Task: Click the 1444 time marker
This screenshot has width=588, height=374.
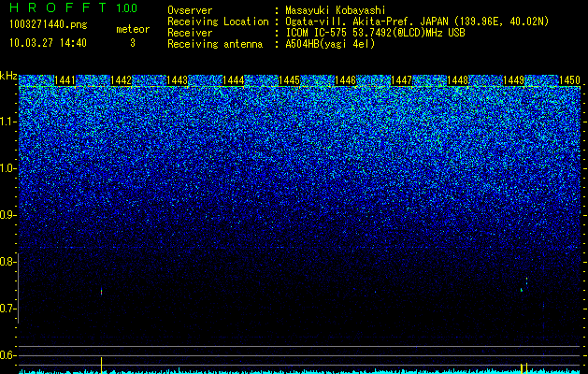Action: click(x=234, y=80)
